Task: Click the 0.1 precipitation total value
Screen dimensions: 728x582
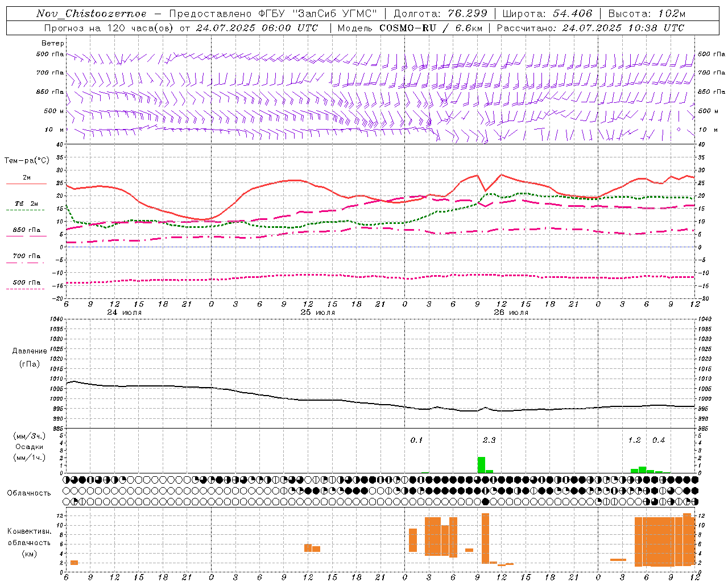Action: coord(417,440)
